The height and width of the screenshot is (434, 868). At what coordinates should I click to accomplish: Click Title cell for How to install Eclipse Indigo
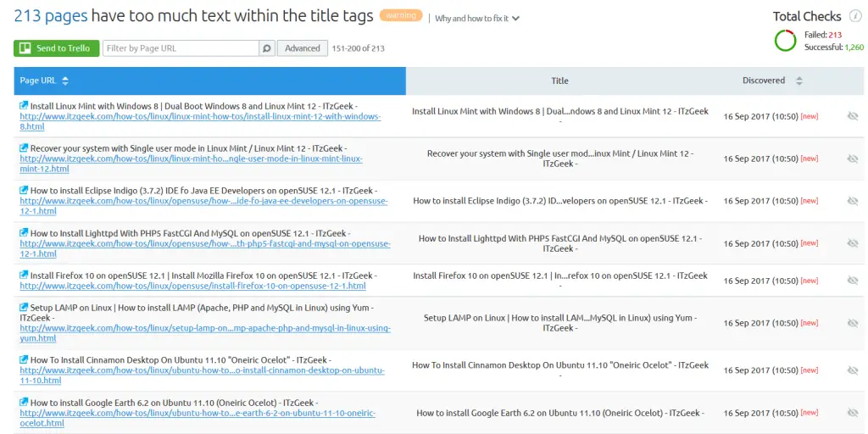pyautogui.click(x=560, y=200)
